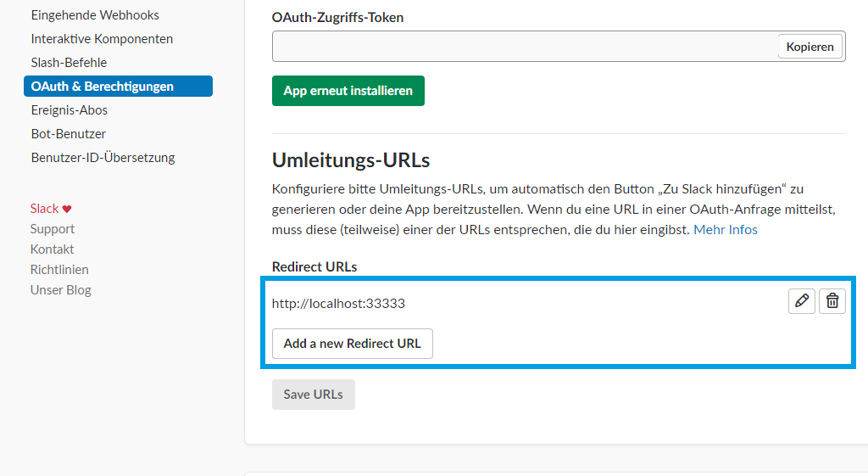Click the Save URLs button
The width and height of the screenshot is (868, 476).
(x=314, y=395)
